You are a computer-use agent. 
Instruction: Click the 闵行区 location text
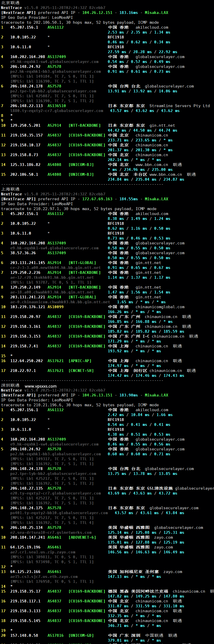tap(140, 371)
